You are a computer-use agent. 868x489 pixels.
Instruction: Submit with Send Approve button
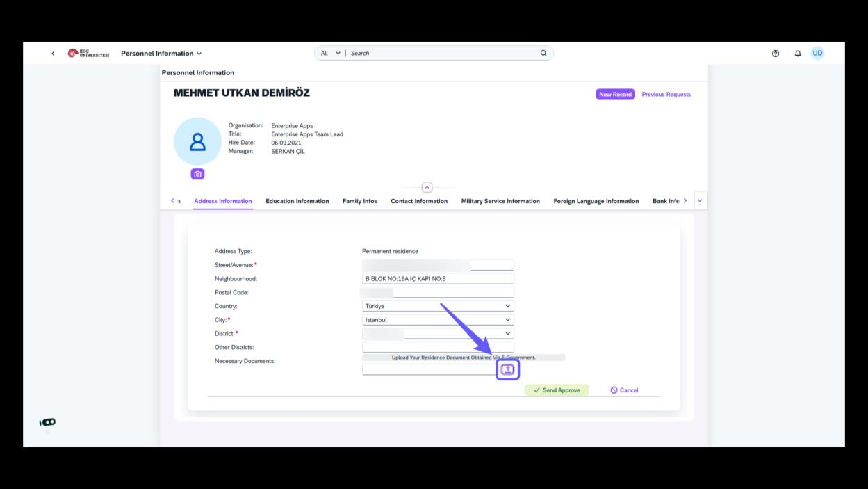[x=557, y=390]
